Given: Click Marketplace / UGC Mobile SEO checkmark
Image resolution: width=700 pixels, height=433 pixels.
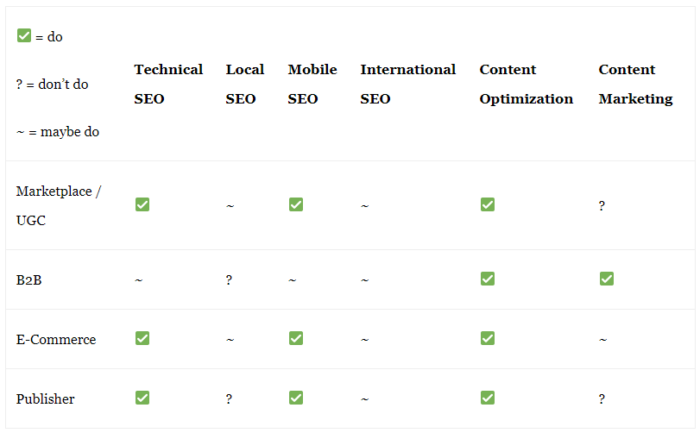Looking at the screenshot, I should [x=296, y=204].
